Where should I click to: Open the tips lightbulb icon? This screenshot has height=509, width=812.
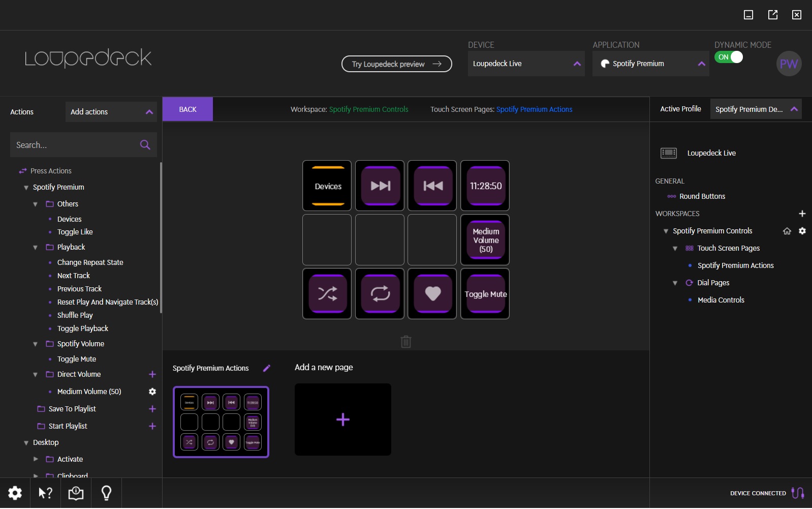pyautogui.click(x=106, y=493)
